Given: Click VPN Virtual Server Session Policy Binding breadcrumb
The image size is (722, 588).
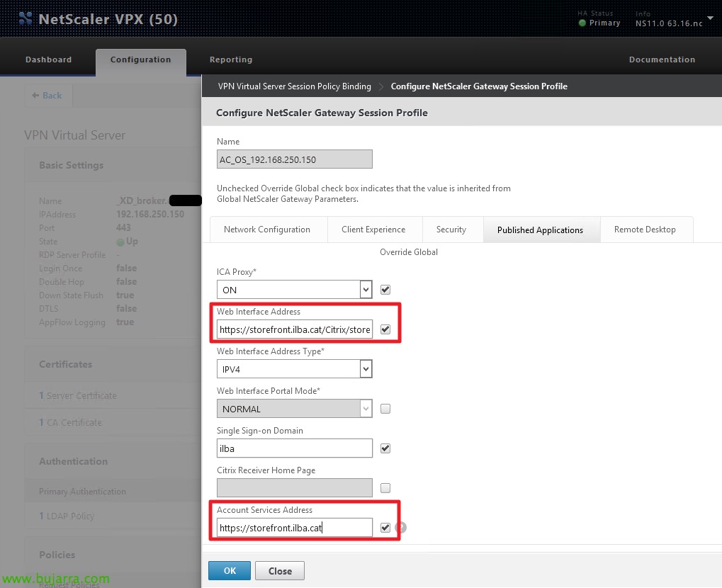Looking at the screenshot, I should (x=294, y=86).
